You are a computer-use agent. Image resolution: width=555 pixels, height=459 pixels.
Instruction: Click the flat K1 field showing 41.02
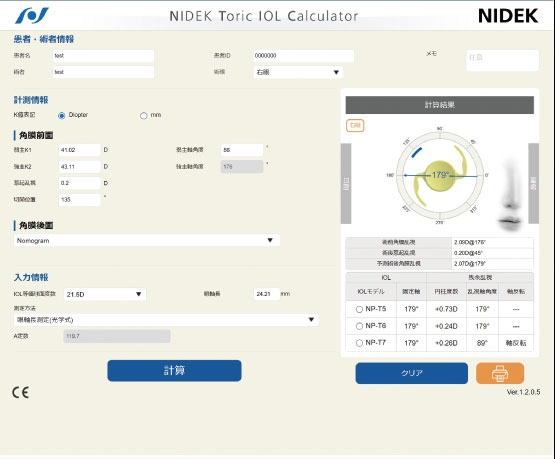79,150
